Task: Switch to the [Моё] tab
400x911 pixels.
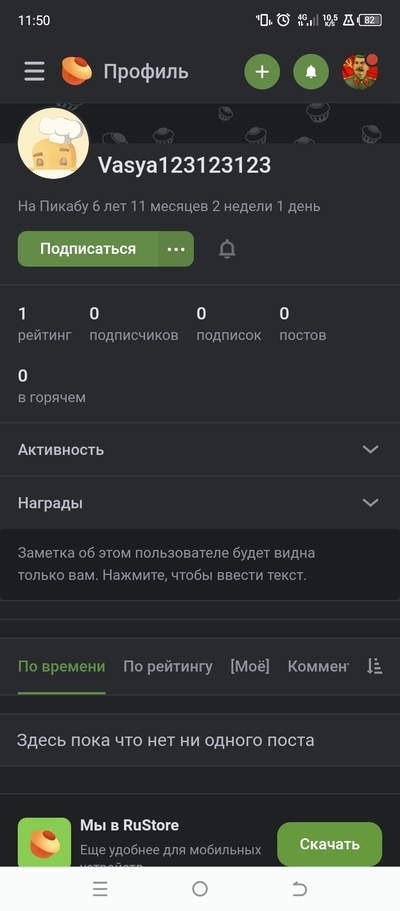Action: [250, 666]
